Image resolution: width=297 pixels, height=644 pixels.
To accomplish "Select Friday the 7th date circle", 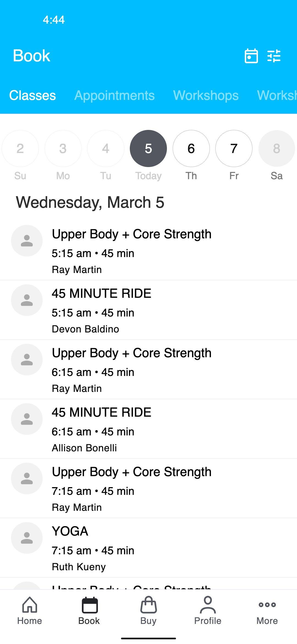I will tap(234, 149).
